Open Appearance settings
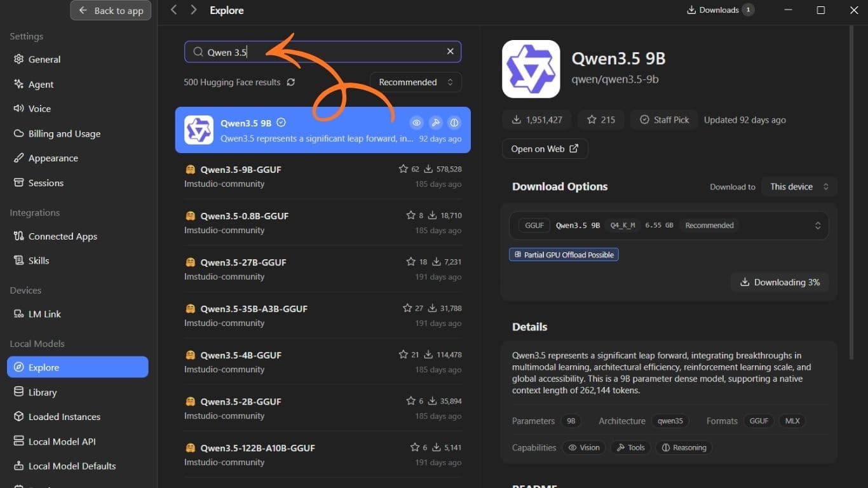The width and height of the screenshot is (868, 488). pos(78,158)
